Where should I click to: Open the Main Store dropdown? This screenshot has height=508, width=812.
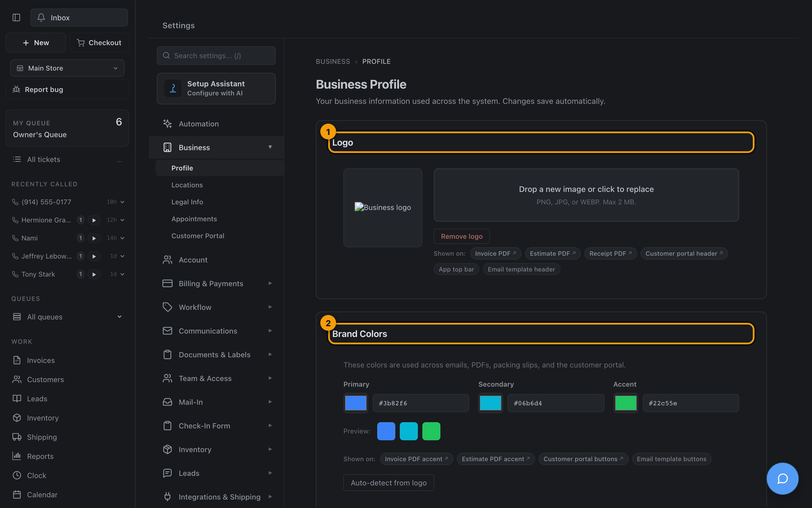(67, 68)
